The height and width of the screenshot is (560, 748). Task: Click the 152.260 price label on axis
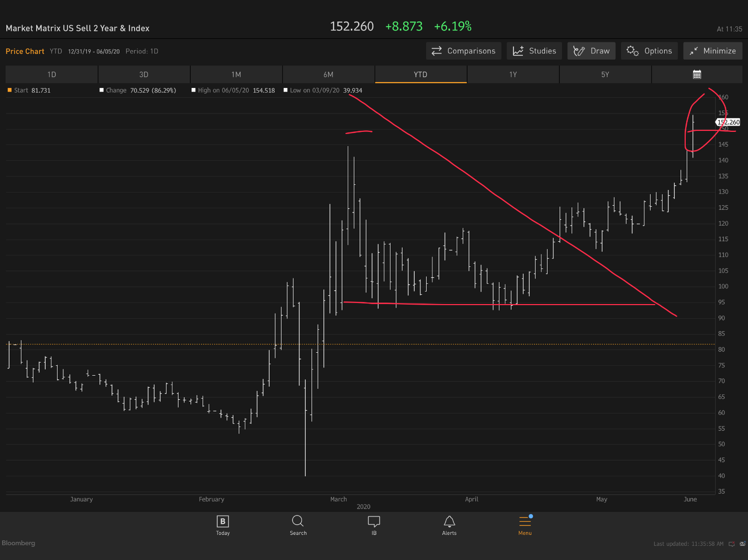point(728,122)
